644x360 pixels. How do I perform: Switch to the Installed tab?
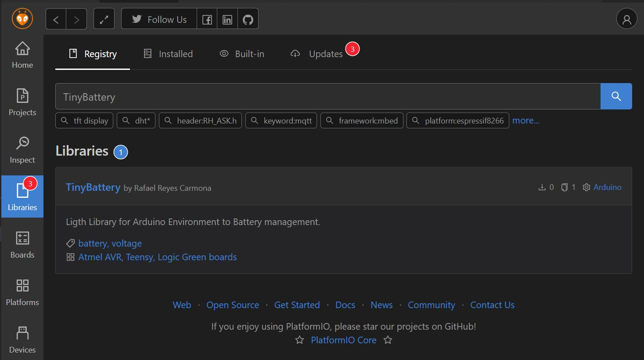coord(168,54)
